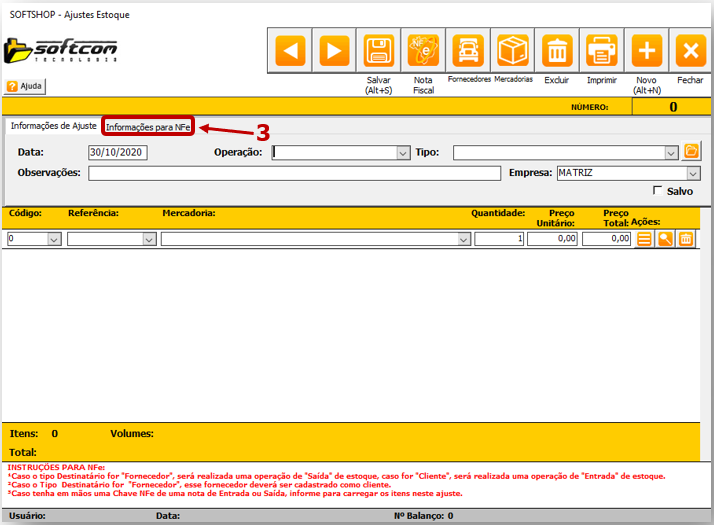The width and height of the screenshot is (714, 525).
Task: Click the Imprimir printer icon
Action: (601, 50)
